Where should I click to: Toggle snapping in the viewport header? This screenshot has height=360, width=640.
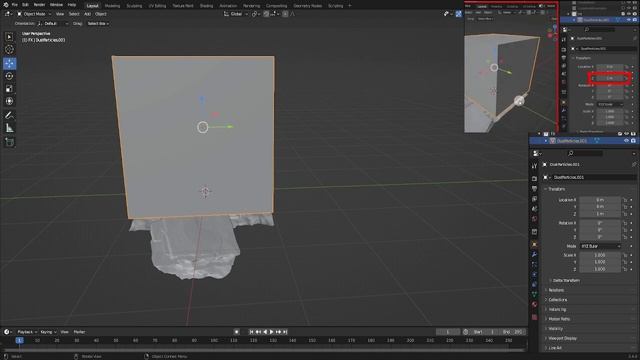pos(266,14)
